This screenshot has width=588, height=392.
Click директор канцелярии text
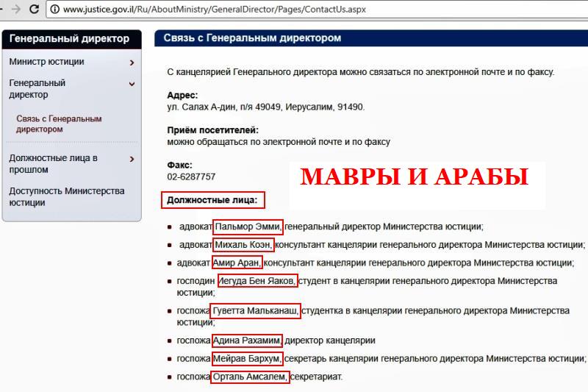click(330, 341)
